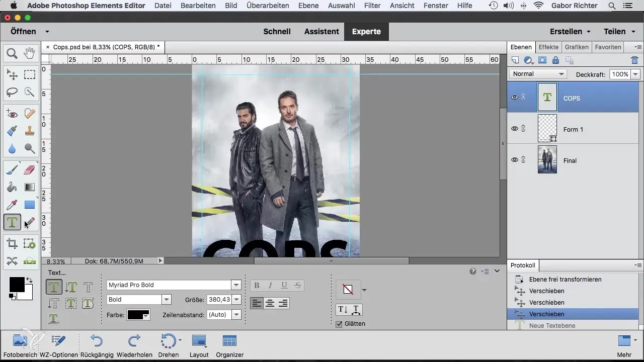The width and height of the screenshot is (644, 362).
Task: Open the Myriad Pro Bold font dropdown
Action: 236,285
